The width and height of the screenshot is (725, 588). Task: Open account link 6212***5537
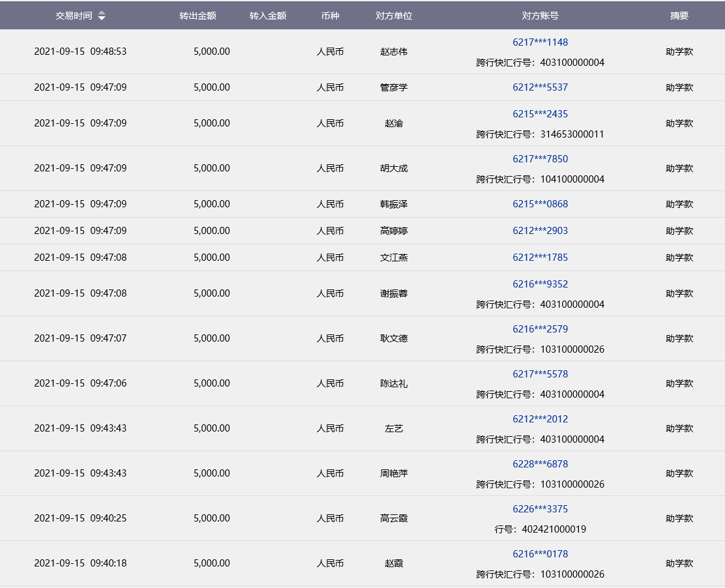click(x=540, y=87)
